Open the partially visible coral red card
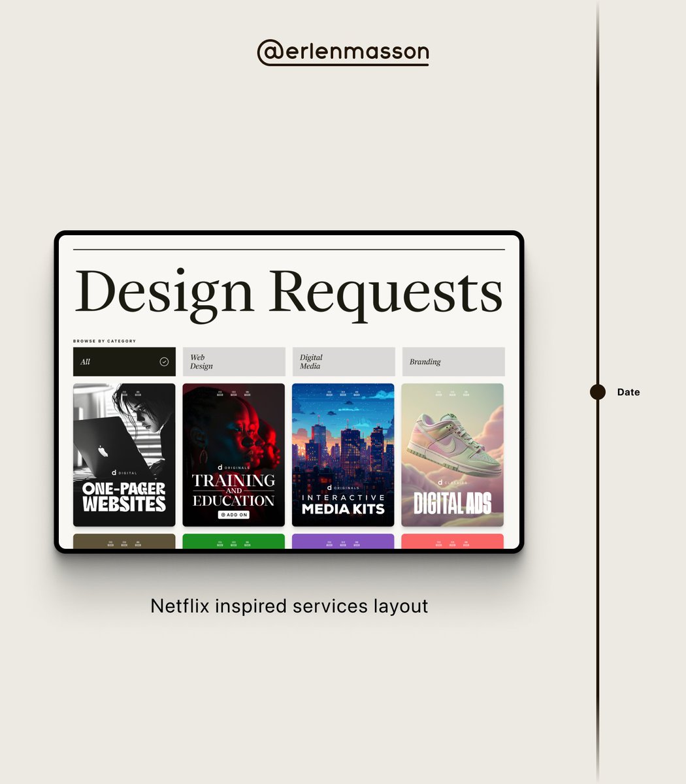 [453, 542]
